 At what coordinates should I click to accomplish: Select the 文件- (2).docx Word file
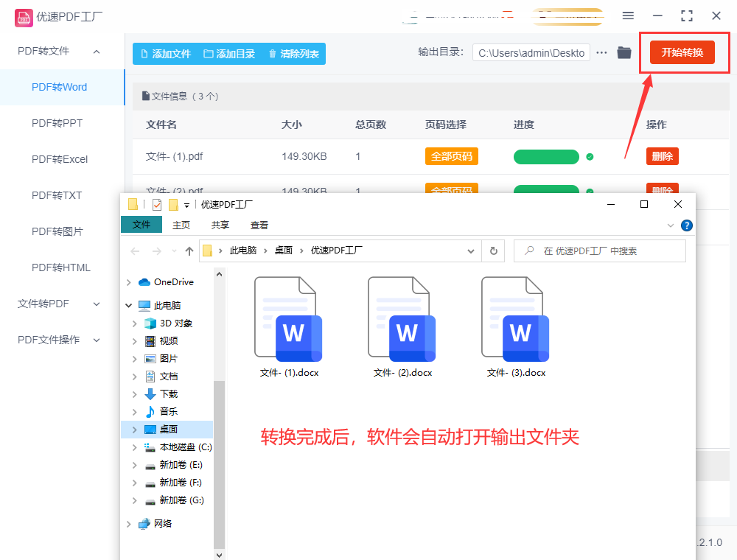[402, 327]
